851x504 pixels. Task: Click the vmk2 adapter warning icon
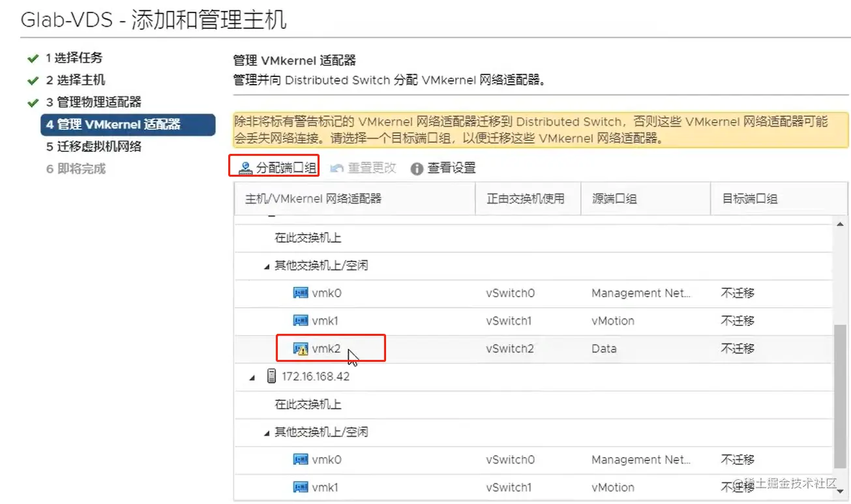click(301, 349)
